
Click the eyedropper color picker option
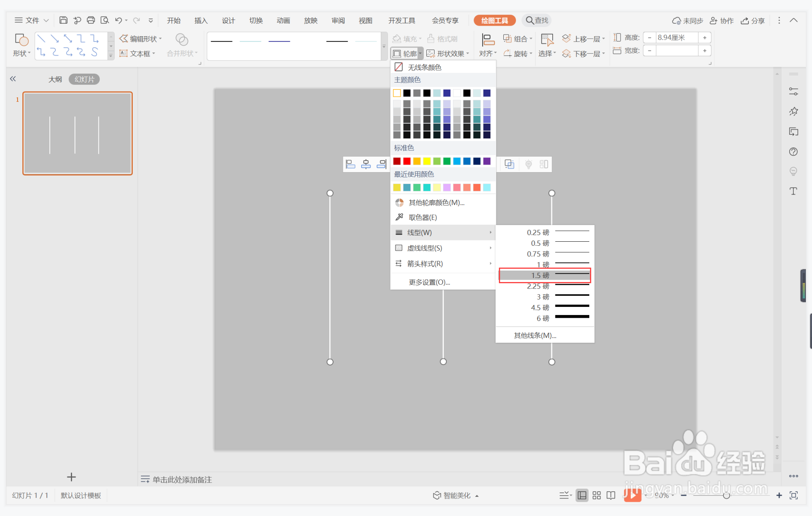tap(422, 217)
